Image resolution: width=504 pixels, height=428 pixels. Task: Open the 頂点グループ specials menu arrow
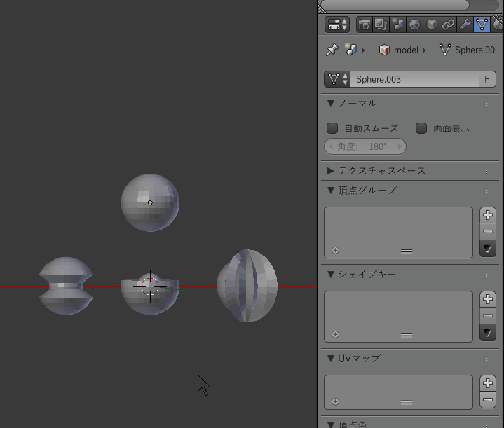point(488,249)
